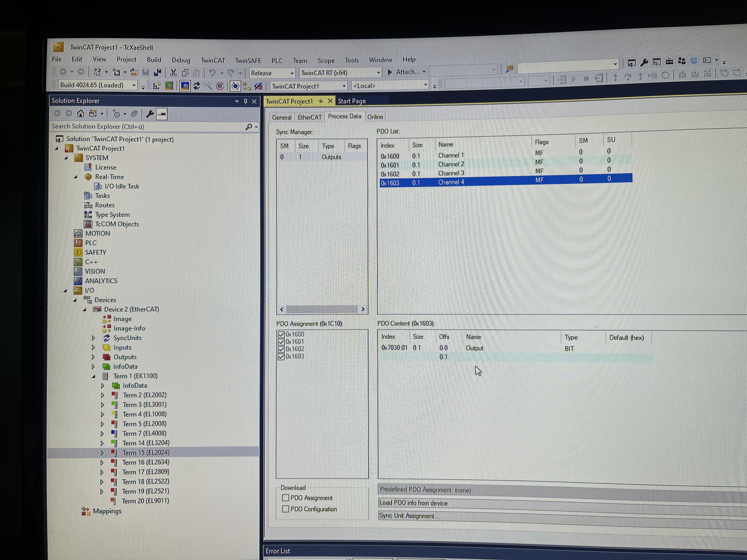Open the Build 4024.65 (Loaded) dropdown
This screenshot has height=560, width=747.
point(134,85)
